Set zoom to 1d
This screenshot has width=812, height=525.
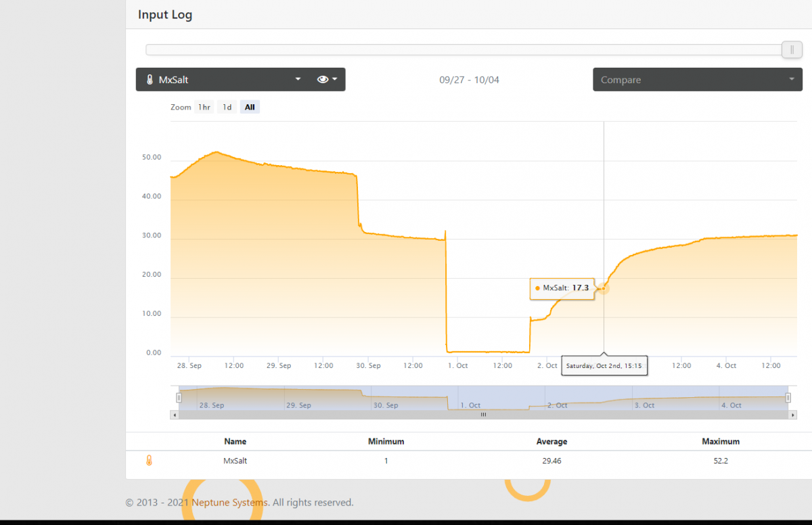coord(227,107)
